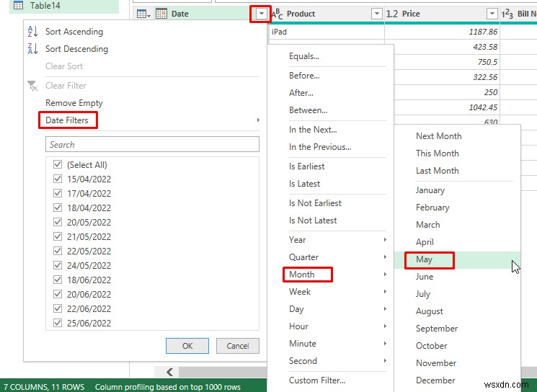Select Is Latest filter
537x392 pixels.
tap(304, 184)
